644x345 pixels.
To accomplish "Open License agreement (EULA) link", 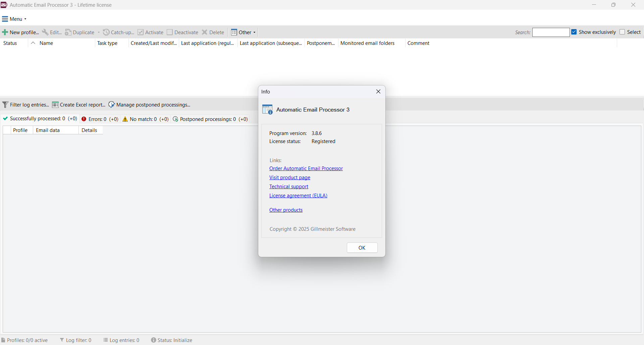I will coord(298,195).
